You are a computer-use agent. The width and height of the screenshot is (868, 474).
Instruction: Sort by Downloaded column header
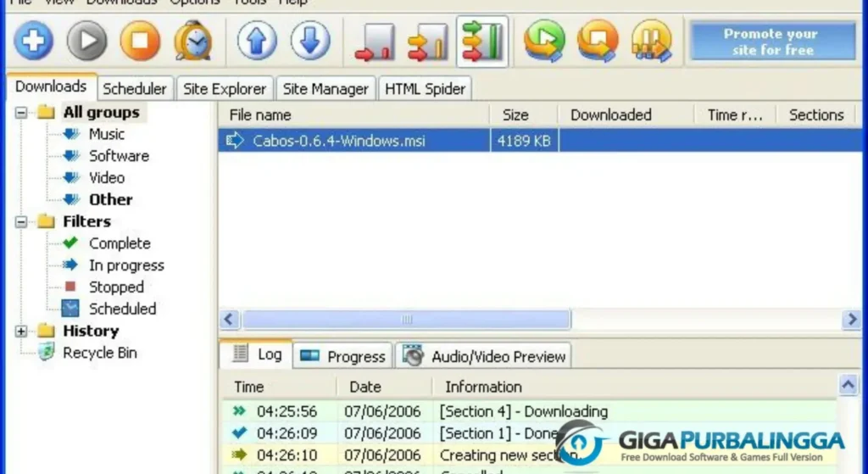point(626,115)
